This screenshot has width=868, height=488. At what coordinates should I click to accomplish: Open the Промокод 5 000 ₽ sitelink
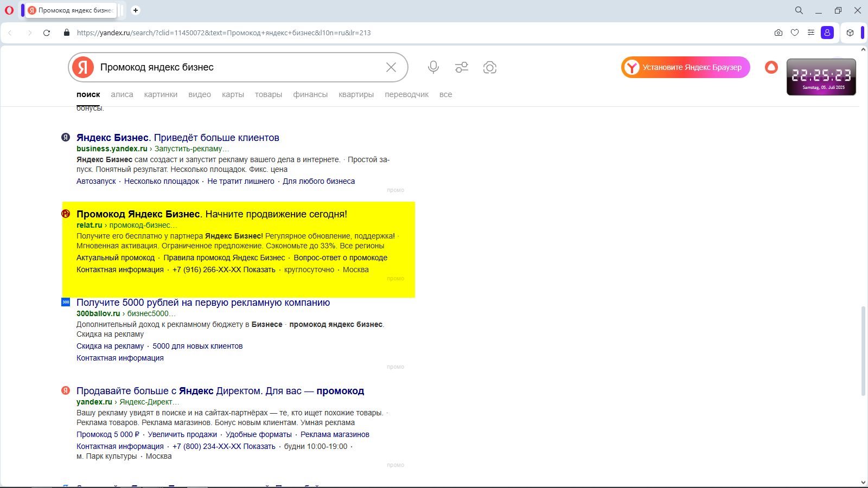(108, 434)
